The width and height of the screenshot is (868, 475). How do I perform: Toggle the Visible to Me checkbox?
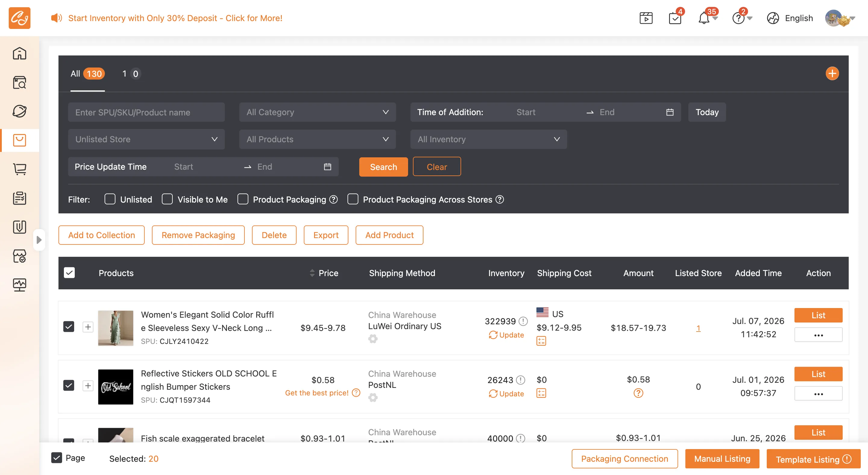(167, 199)
